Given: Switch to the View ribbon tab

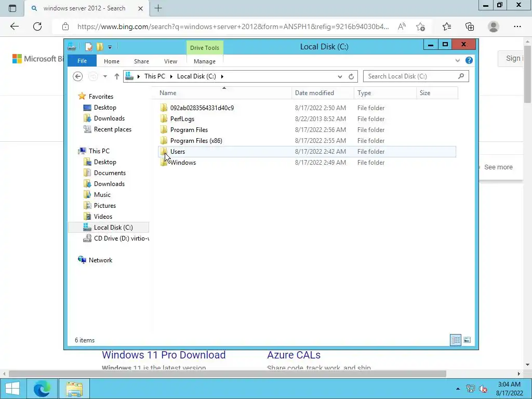Looking at the screenshot, I should point(170,61).
